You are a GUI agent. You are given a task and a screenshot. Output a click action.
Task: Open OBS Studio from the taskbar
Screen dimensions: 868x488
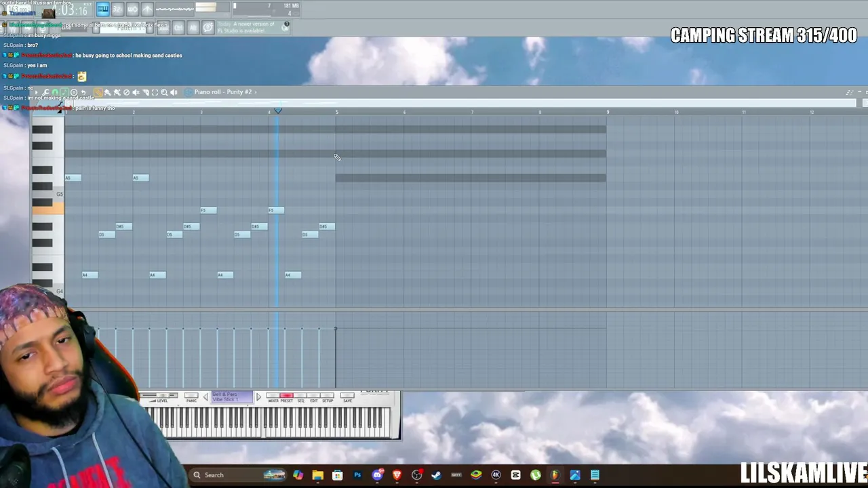pyautogui.click(x=417, y=475)
